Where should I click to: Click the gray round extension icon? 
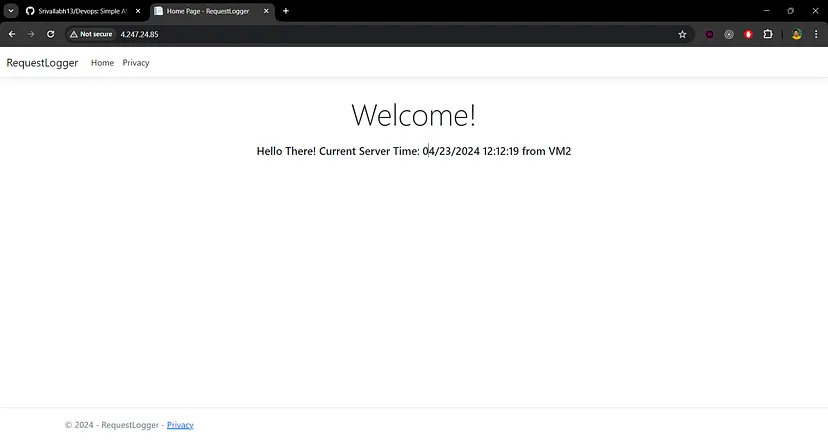pos(729,34)
